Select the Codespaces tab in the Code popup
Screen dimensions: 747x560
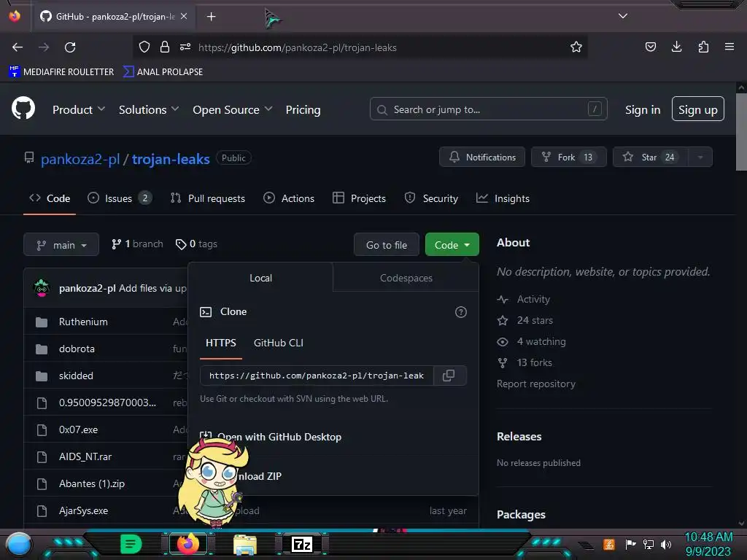click(406, 278)
